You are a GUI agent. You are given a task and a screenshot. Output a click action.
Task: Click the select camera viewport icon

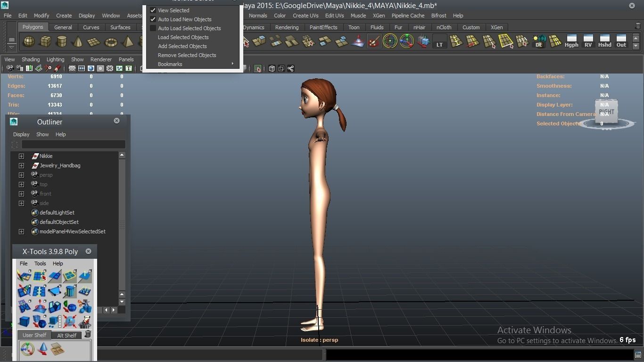[10, 69]
